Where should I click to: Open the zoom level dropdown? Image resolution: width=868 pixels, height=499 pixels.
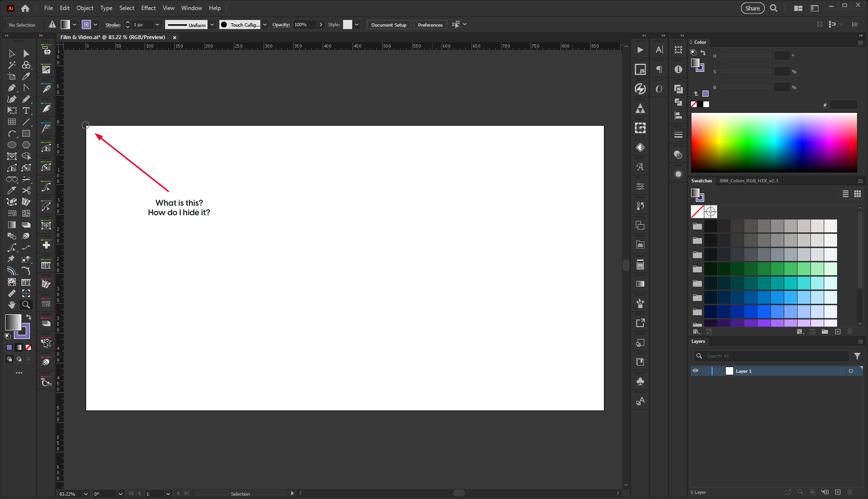click(85, 494)
